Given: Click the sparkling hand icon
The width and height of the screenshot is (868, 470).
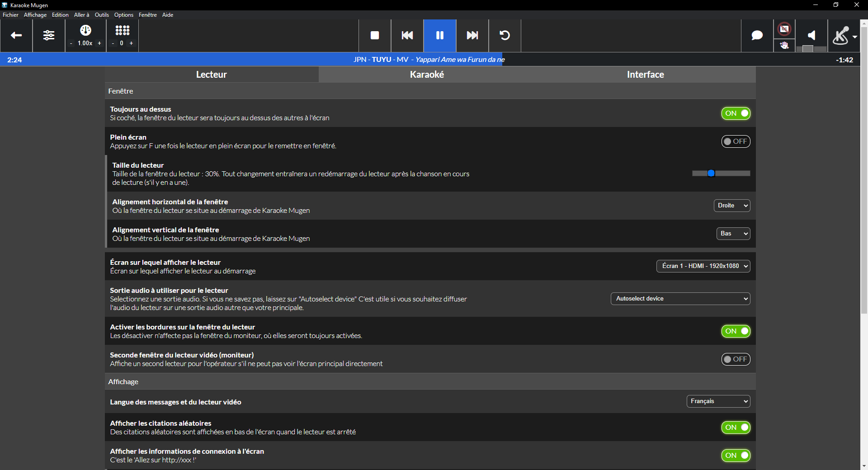Looking at the screenshot, I should (784, 45).
